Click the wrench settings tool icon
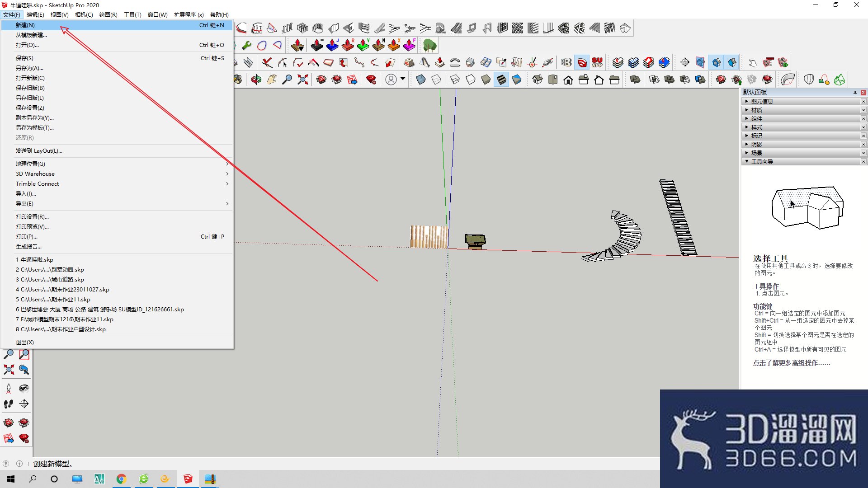Screen dimensions: 868x488 (x=247, y=45)
